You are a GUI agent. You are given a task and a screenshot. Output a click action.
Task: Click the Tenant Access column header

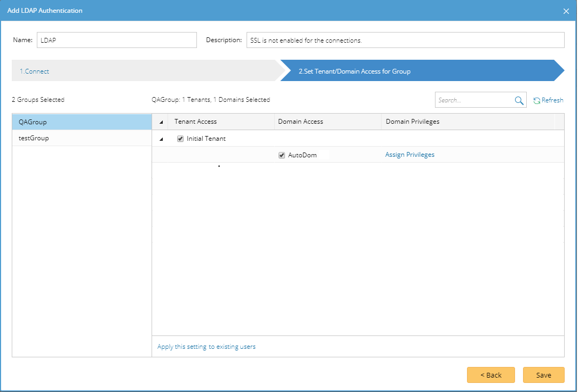[196, 122]
